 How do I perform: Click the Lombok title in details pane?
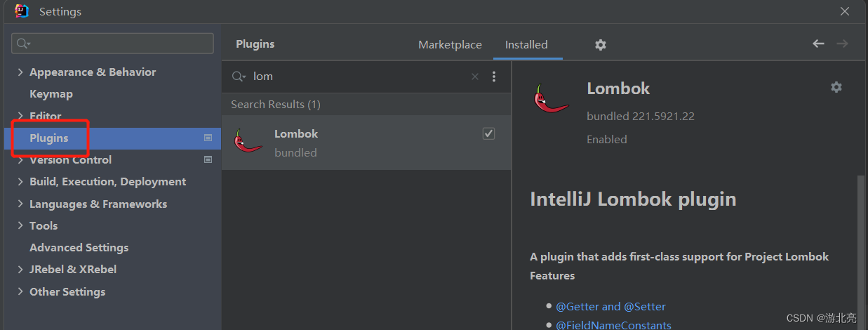tap(618, 88)
